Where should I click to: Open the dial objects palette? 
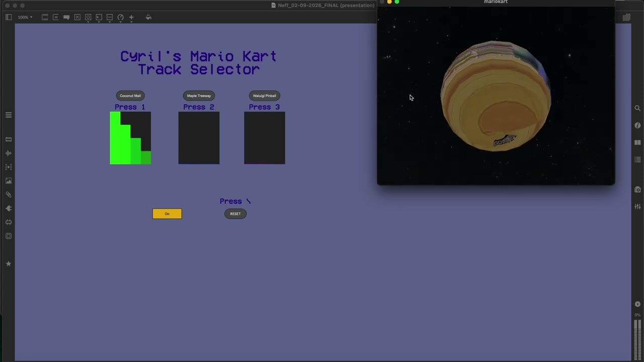121,17
